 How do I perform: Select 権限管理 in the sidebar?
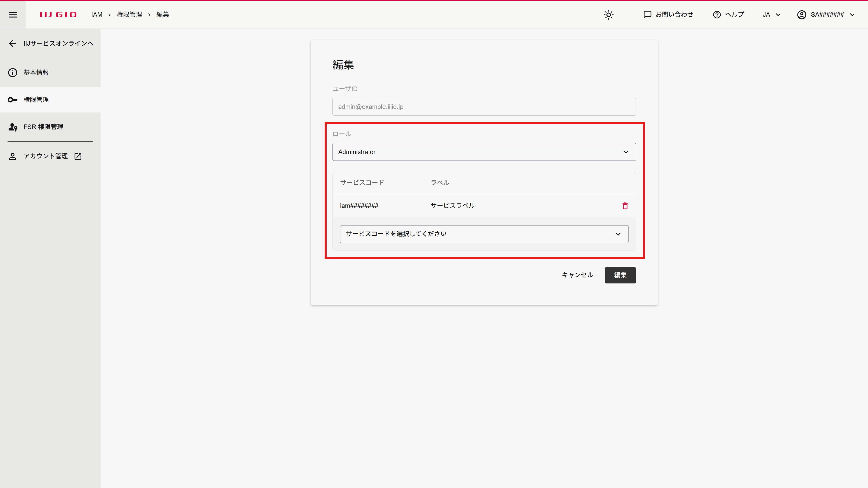click(50, 100)
